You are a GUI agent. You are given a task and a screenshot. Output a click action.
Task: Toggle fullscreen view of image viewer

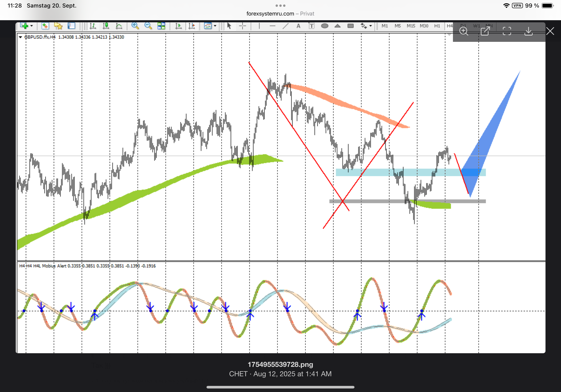(x=507, y=31)
